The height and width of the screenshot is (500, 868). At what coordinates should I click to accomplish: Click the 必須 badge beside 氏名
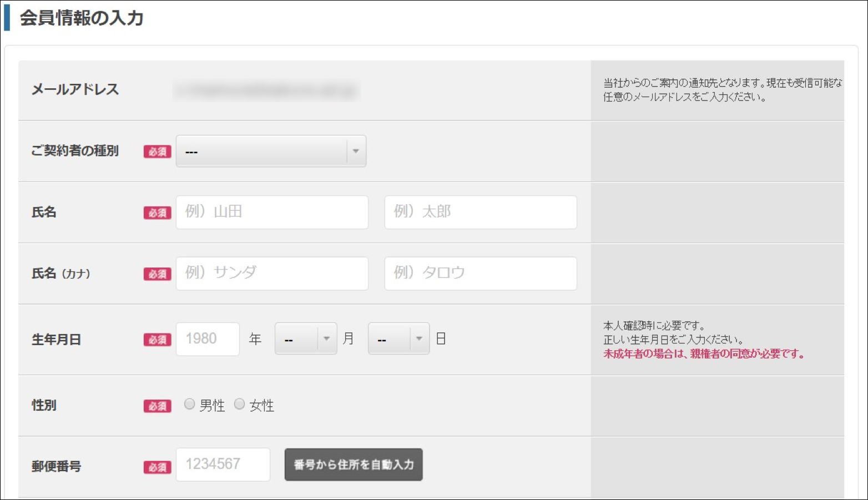(158, 213)
